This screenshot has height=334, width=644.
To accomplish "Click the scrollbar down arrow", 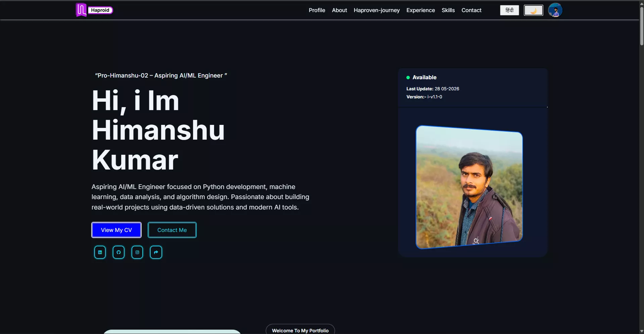I will (x=641, y=331).
